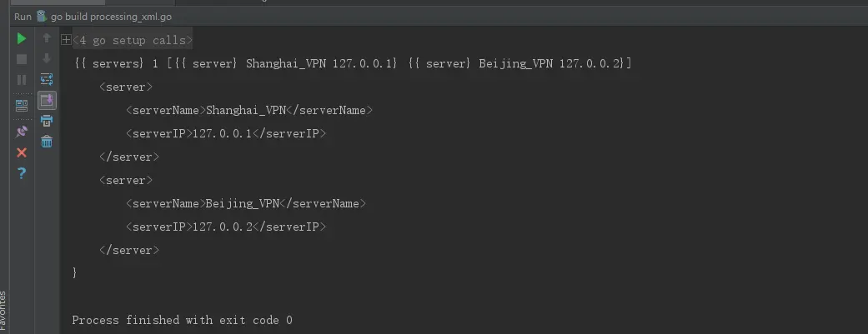Toggle Scroll to End of output
868x334 pixels.
point(47,100)
